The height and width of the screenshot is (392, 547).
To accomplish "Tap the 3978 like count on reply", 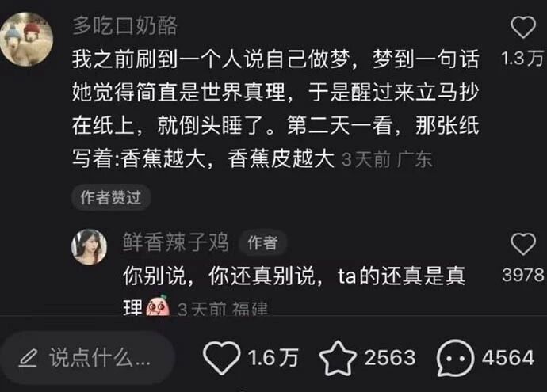I will tap(523, 275).
